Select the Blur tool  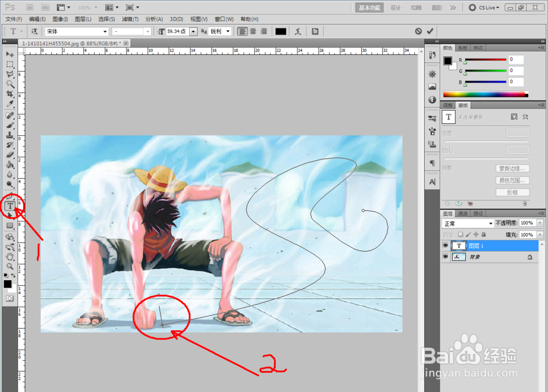tap(10, 174)
